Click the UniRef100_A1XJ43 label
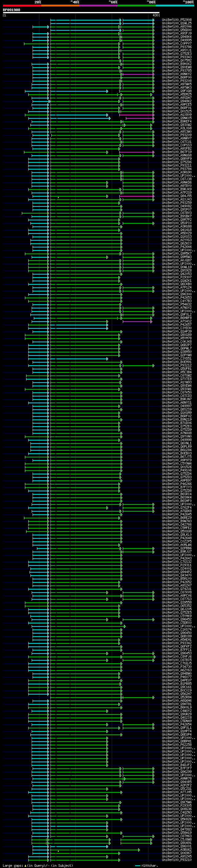 tap(177, 199)
